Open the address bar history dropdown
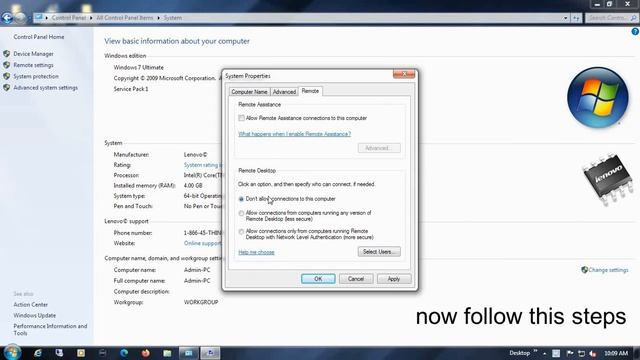This screenshot has width=640, height=360. click(565, 18)
